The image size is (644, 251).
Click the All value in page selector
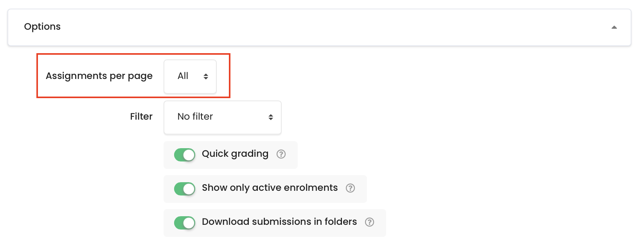(183, 76)
